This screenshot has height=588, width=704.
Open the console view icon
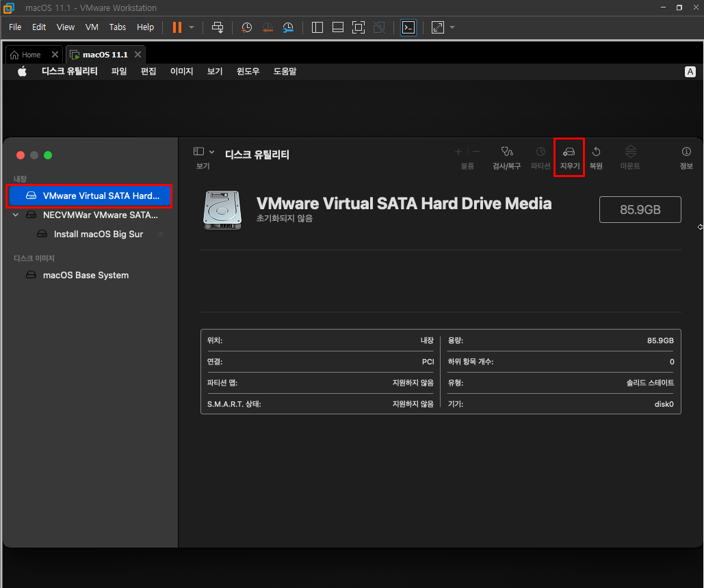pyautogui.click(x=408, y=27)
